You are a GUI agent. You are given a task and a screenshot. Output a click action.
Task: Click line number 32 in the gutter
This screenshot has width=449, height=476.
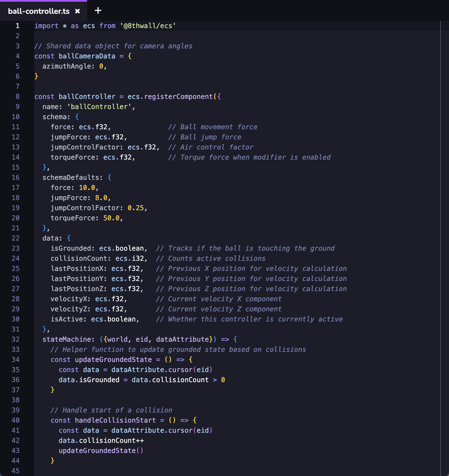16,339
